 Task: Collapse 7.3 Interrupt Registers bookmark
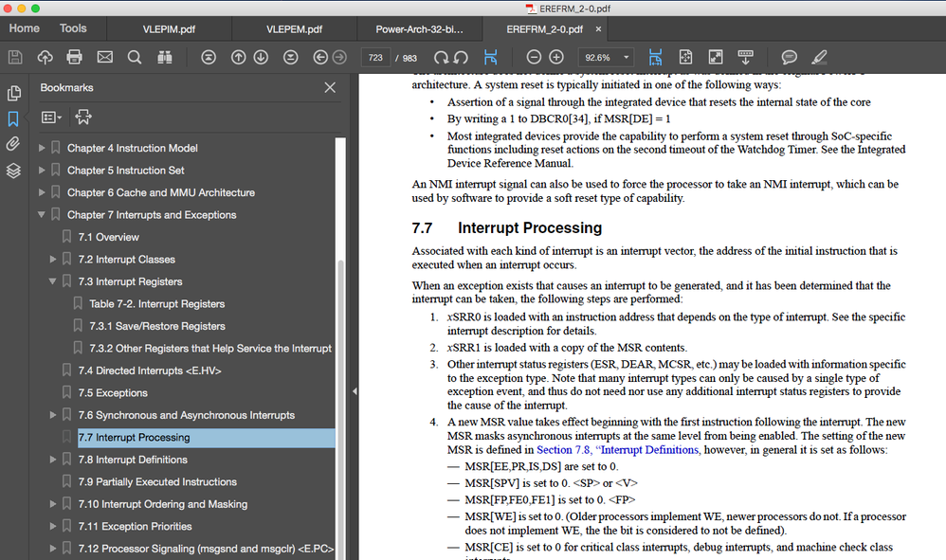(52, 281)
